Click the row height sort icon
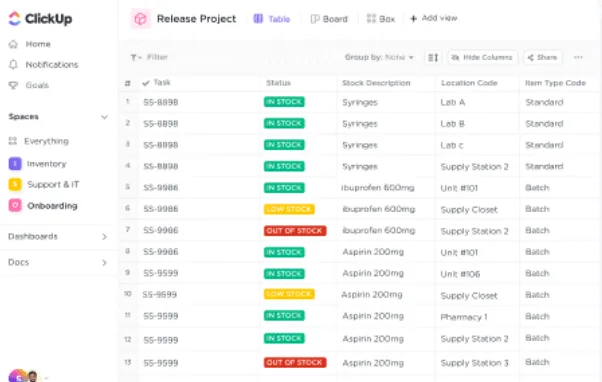Image resolution: width=602 pixels, height=382 pixels. 433,58
